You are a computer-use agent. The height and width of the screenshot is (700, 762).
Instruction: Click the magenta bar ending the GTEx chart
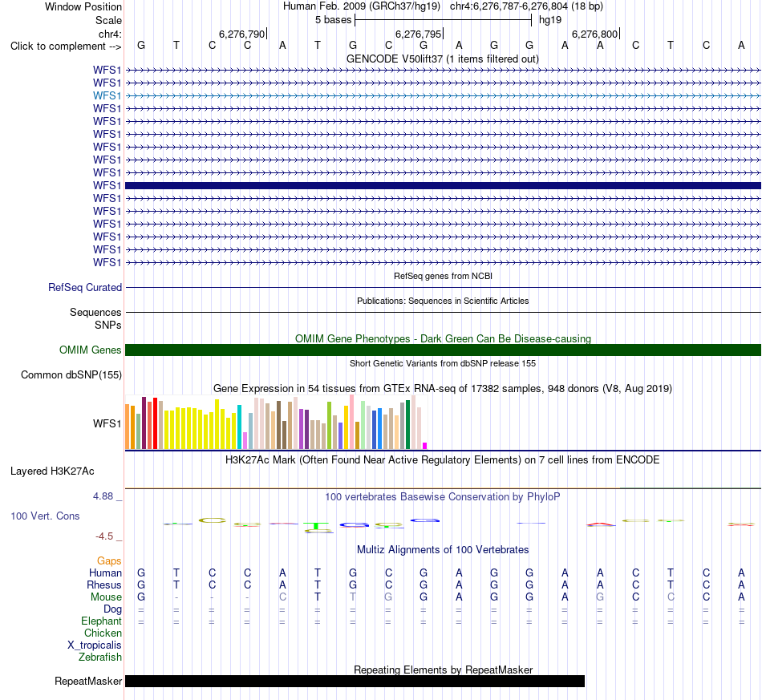point(425,446)
